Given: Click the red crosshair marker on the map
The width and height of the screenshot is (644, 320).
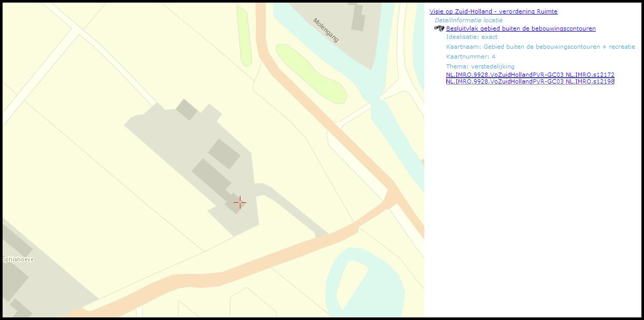Looking at the screenshot, I should 239,202.
